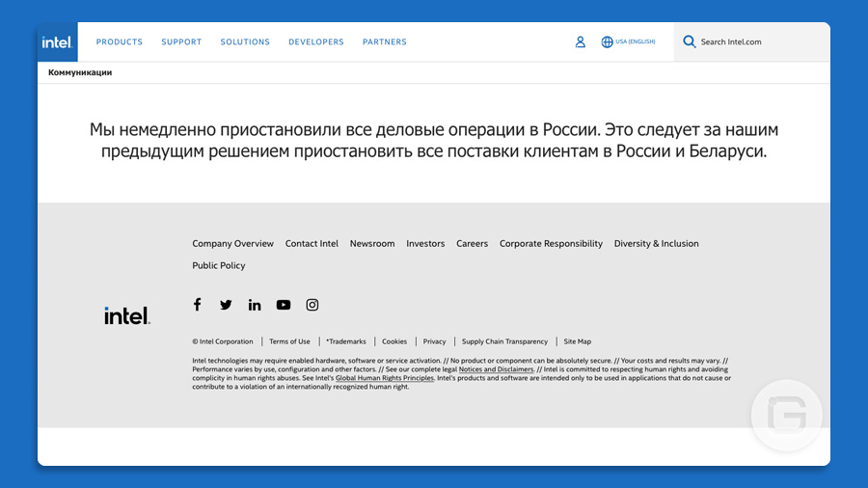868x488 pixels.
Task: Open the Site Map link
Action: (578, 341)
